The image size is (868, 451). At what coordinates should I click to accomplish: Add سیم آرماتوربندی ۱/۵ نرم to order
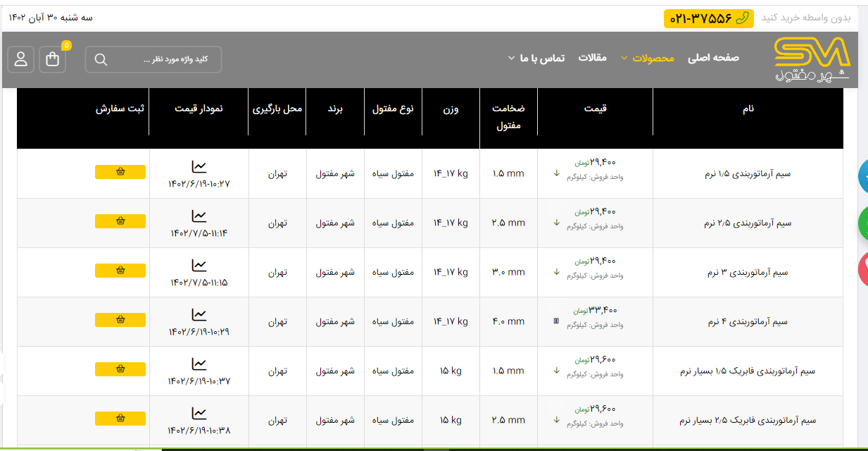coord(120,172)
